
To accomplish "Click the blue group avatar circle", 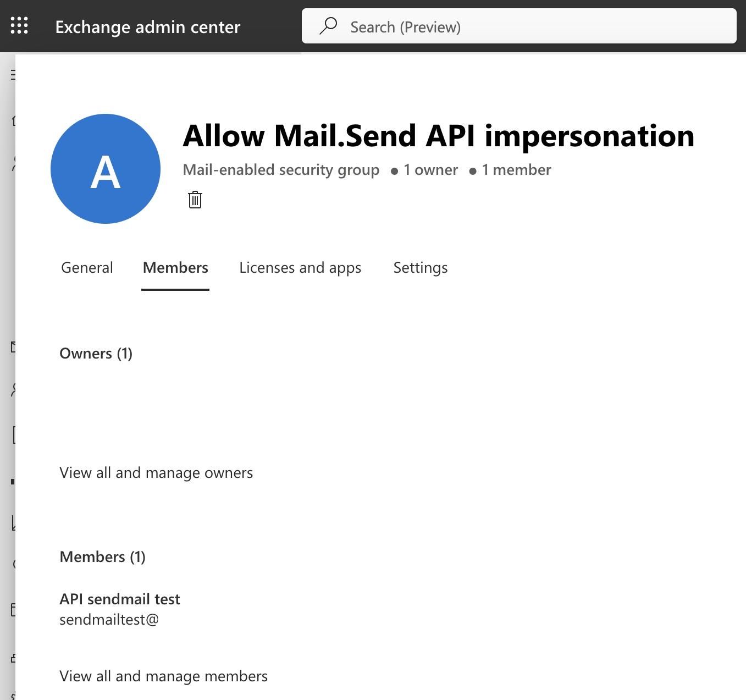I will click(106, 169).
